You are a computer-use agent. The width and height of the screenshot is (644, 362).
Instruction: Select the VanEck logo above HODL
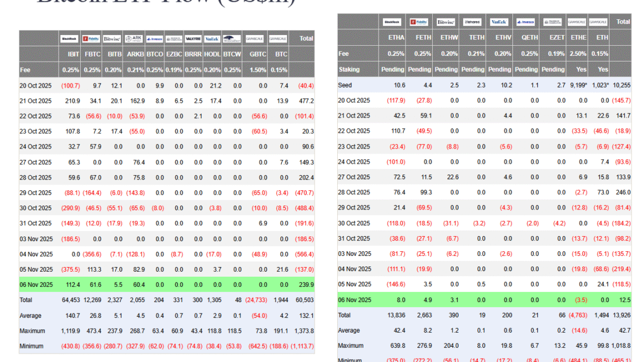(x=212, y=39)
